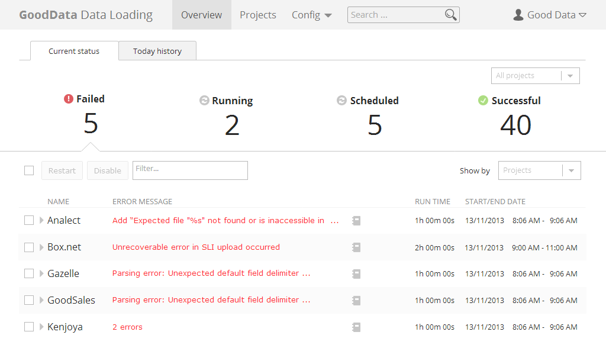Open the Good Data user menu
This screenshot has height=364, width=606.
(x=550, y=15)
